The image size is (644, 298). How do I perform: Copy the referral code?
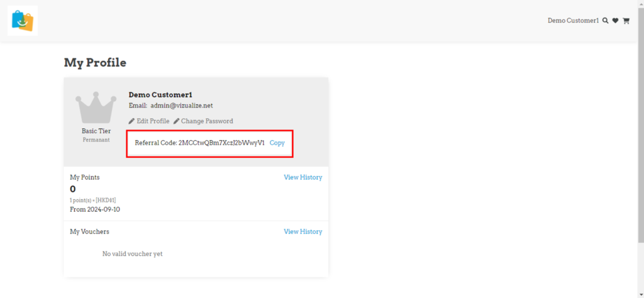(x=277, y=143)
